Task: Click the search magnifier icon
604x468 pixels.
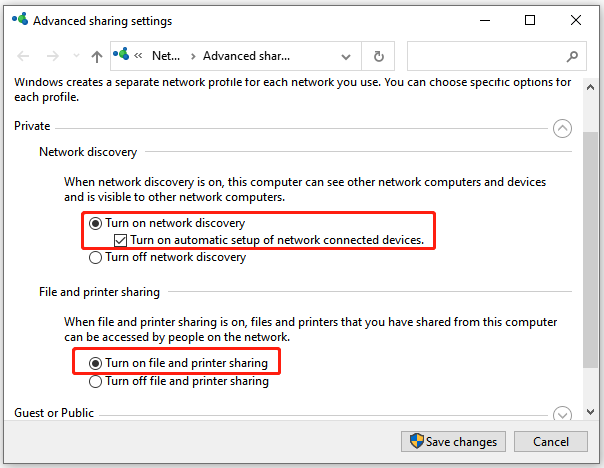Action: [572, 57]
